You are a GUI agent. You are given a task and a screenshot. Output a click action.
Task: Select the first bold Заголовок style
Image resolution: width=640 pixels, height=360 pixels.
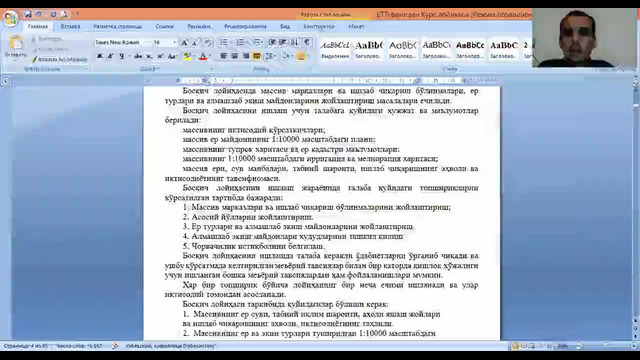pyautogui.click(x=368, y=50)
